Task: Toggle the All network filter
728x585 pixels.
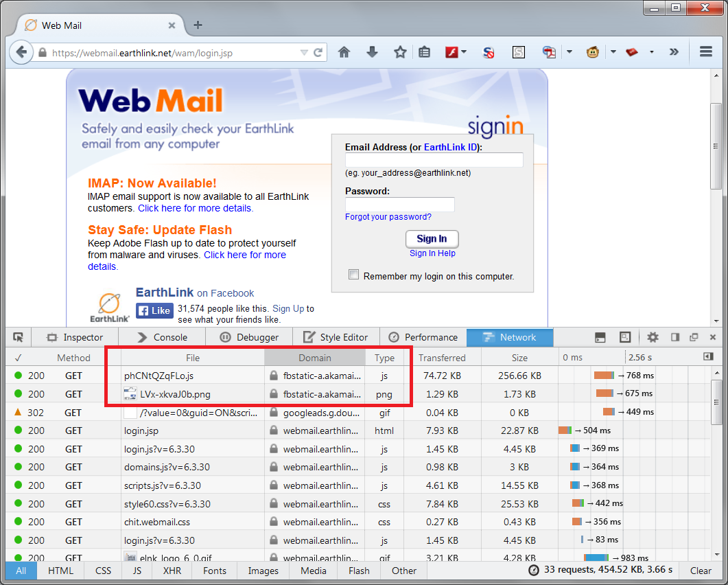Action: coord(21,571)
